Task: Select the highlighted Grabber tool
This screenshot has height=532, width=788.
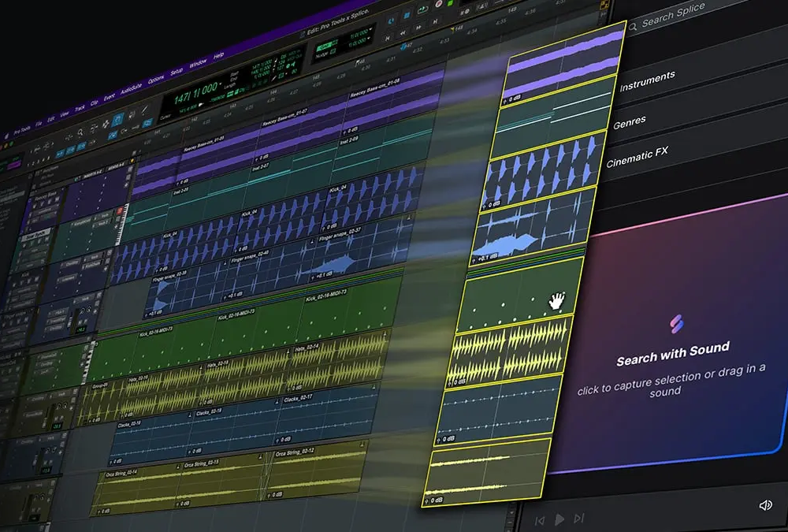Action: [118, 119]
